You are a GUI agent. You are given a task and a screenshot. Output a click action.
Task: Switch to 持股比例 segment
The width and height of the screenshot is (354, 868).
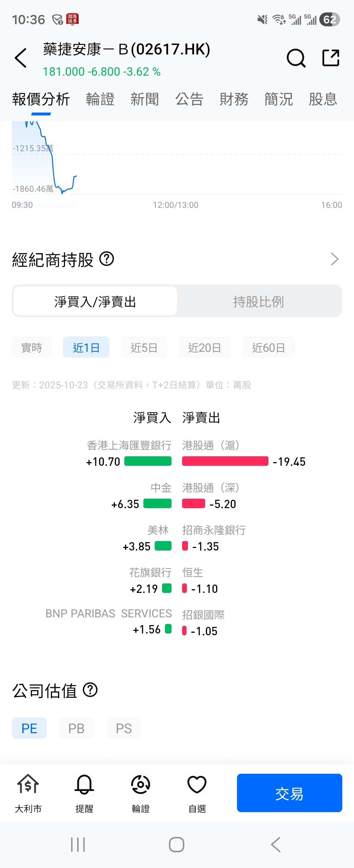[259, 301]
